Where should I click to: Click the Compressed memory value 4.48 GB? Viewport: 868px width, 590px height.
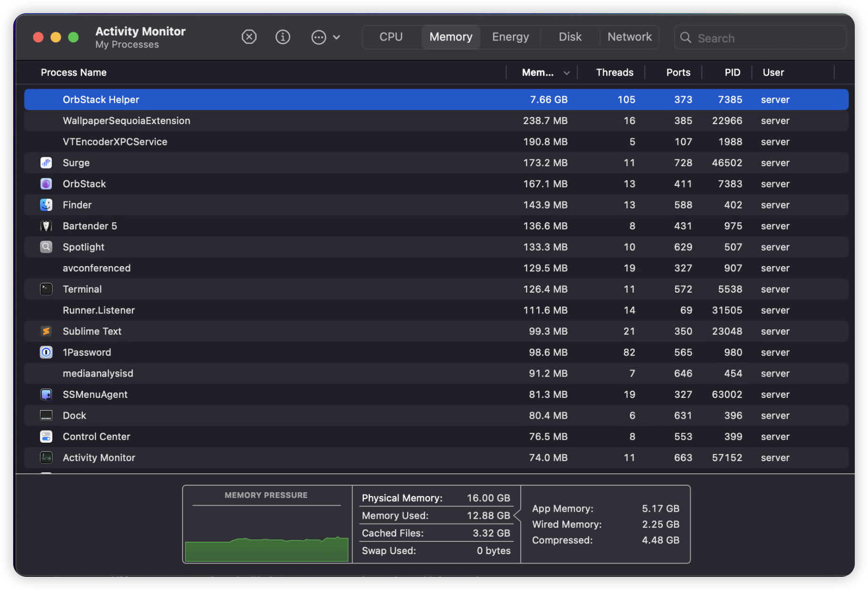click(660, 540)
